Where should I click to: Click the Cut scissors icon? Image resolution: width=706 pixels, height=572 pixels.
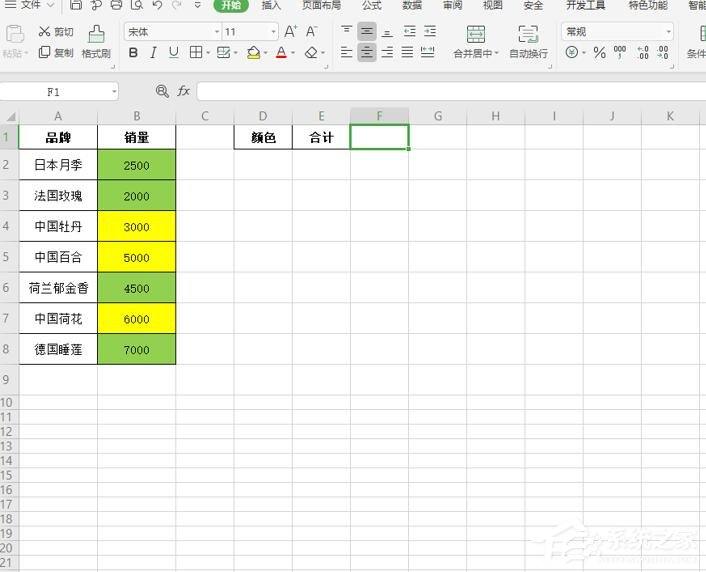click(44, 32)
